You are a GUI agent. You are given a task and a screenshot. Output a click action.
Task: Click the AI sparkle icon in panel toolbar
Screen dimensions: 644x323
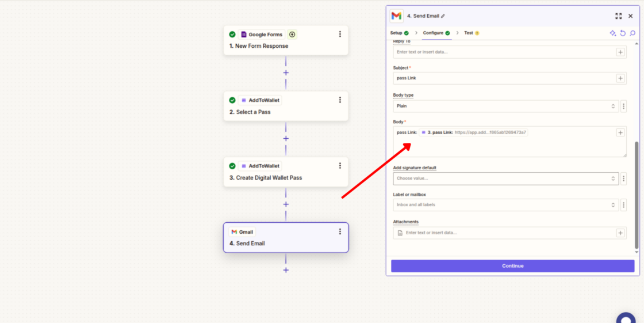[x=613, y=33]
